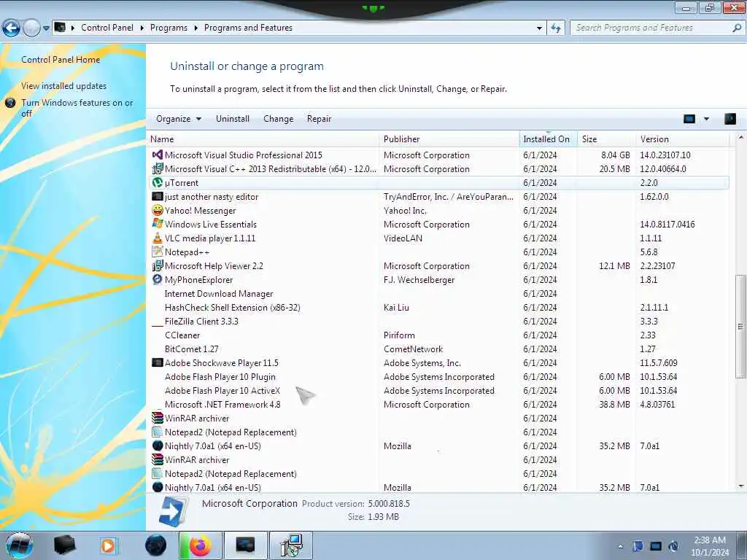Image resolution: width=747 pixels, height=560 pixels.
Task: Select the CCleaner row
Action: (x=438, y=335)
